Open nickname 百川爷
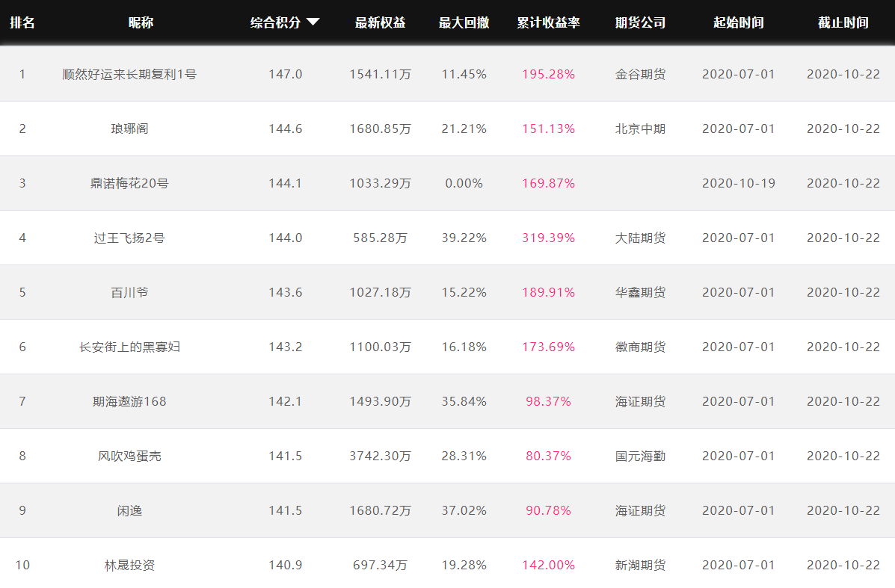Screen dimensions: 895x588 coord(129,293)
